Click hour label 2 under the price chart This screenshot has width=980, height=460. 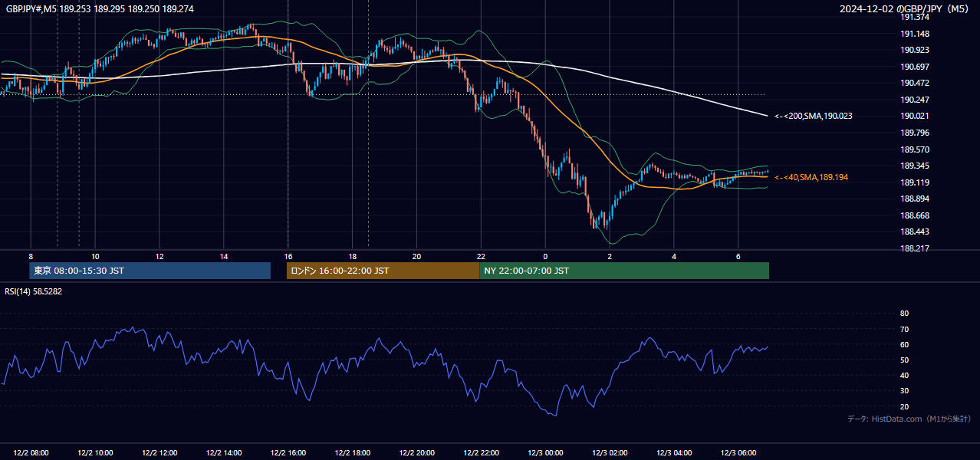pos(610,256)
